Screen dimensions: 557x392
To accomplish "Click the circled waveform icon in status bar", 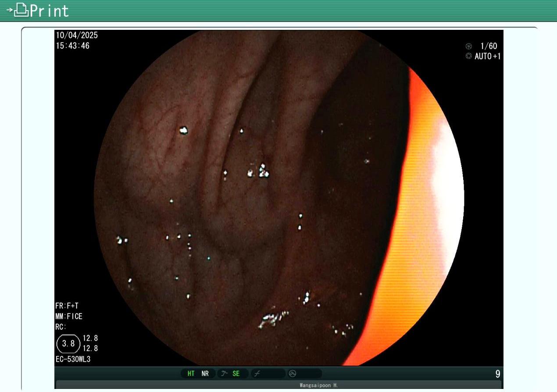I will 293,374.
